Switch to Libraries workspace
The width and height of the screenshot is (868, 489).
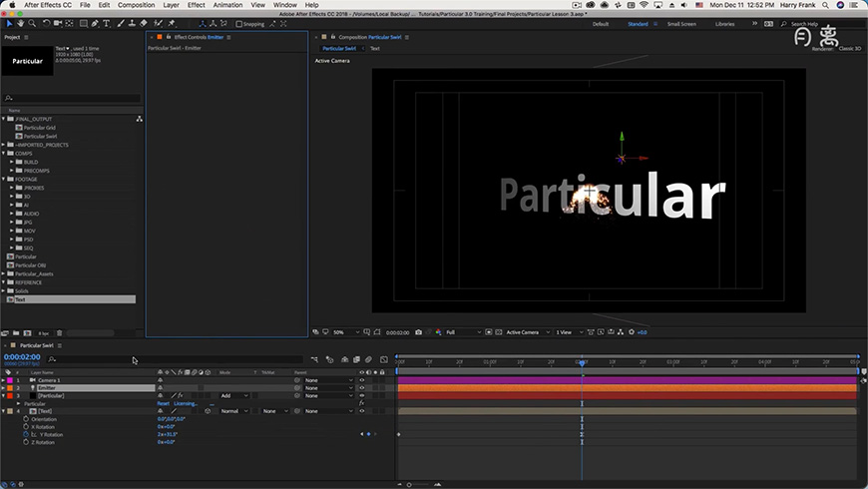724,24
